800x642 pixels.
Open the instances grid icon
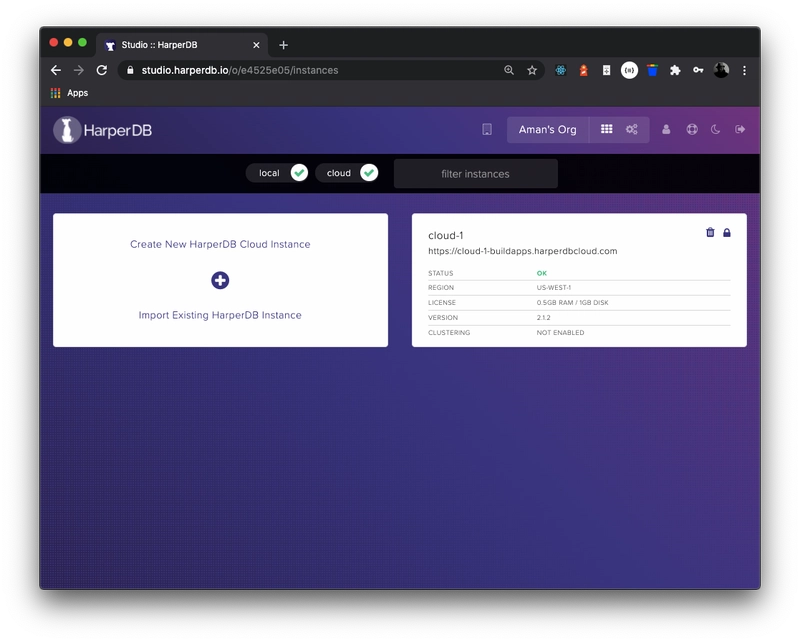[606, 129]
